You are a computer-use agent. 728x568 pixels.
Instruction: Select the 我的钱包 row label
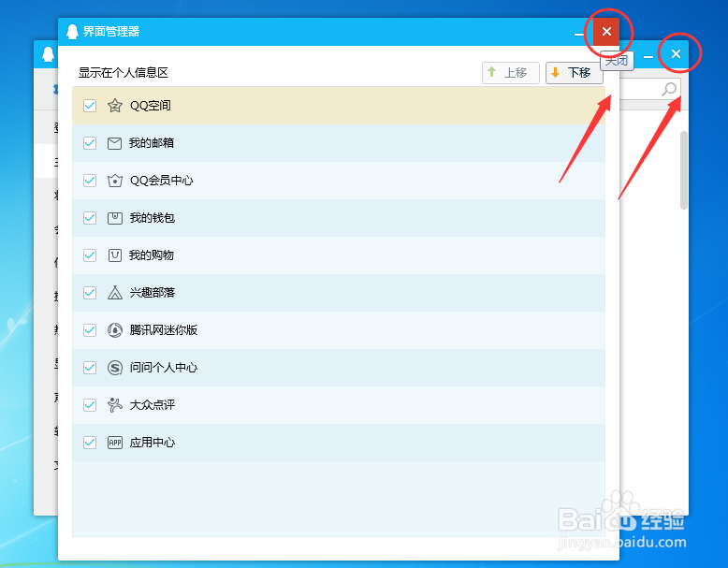(x=153, y=218)
